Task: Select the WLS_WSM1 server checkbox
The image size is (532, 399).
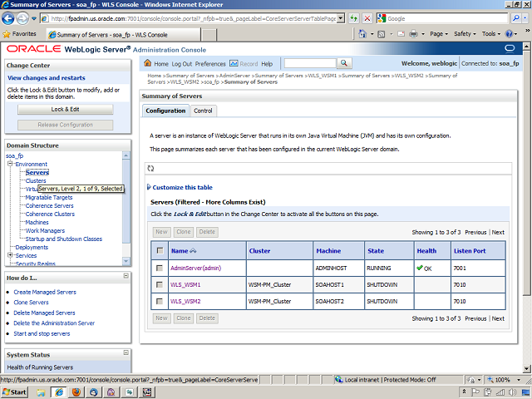Action: coord(160,284)
